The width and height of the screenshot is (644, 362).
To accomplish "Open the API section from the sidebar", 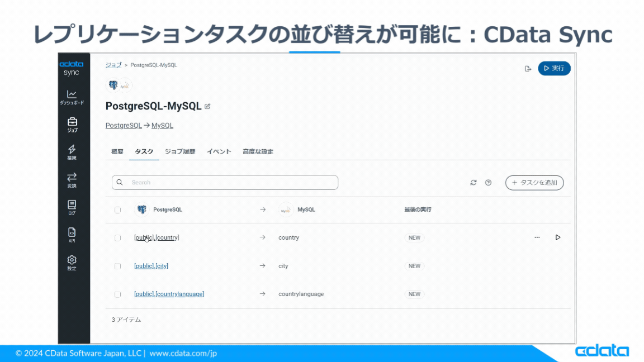I will point(73,233).
